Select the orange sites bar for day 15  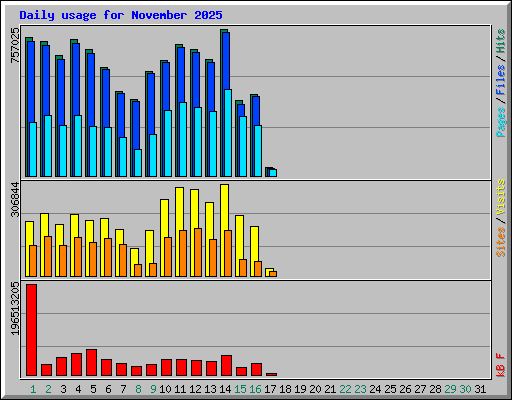pos(243,268)
